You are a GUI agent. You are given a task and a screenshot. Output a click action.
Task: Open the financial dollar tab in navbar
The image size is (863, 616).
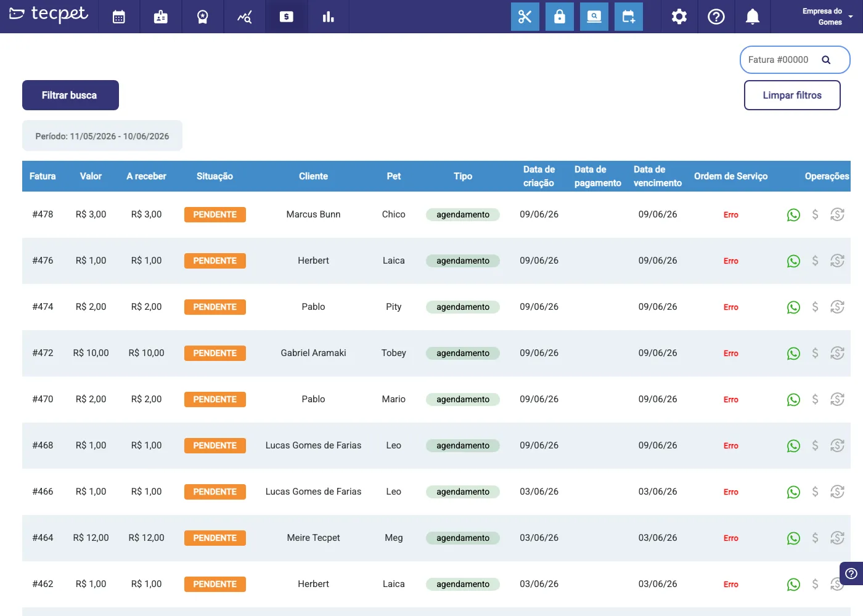(x=287, y=17)
